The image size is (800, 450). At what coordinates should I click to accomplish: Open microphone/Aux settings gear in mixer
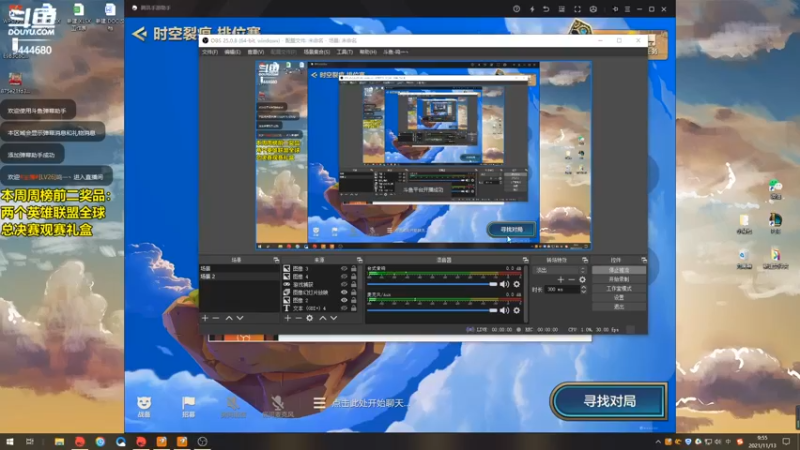coord(517,310)
